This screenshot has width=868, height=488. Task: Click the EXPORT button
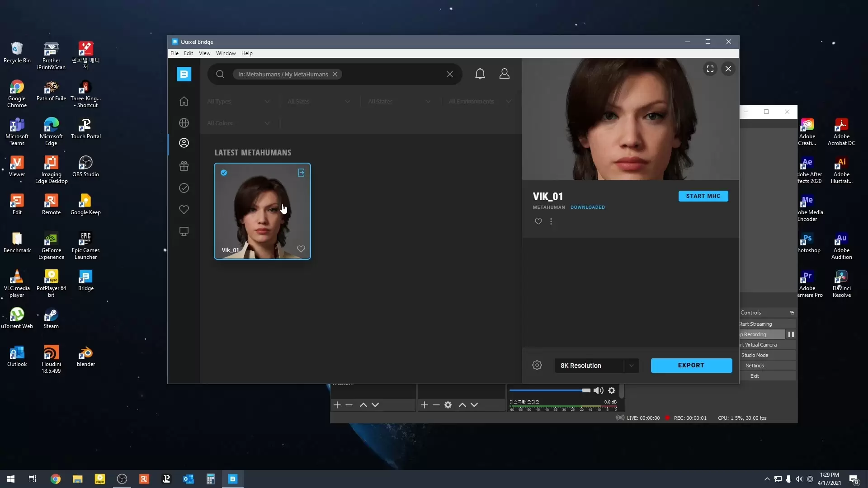coord(691,365)
